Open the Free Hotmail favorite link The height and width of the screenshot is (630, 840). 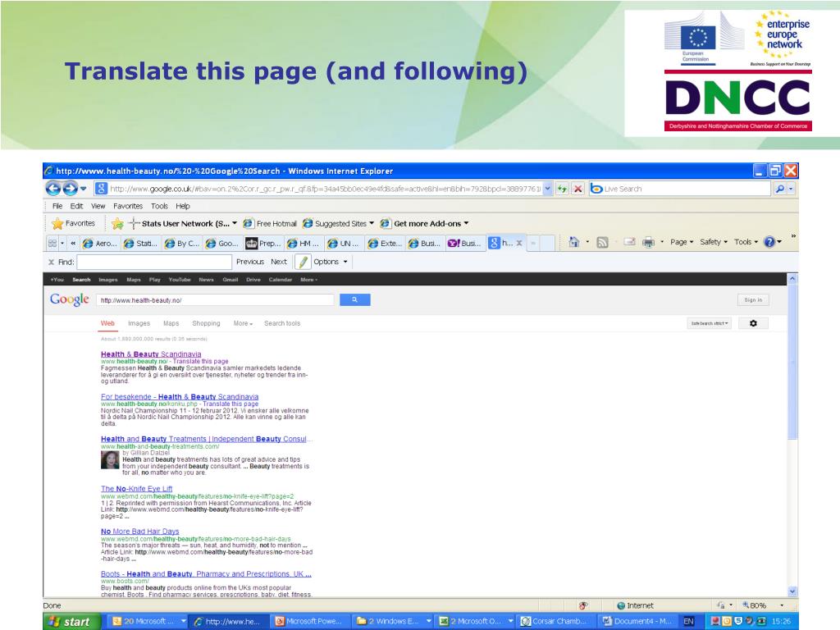click(270, 223)
